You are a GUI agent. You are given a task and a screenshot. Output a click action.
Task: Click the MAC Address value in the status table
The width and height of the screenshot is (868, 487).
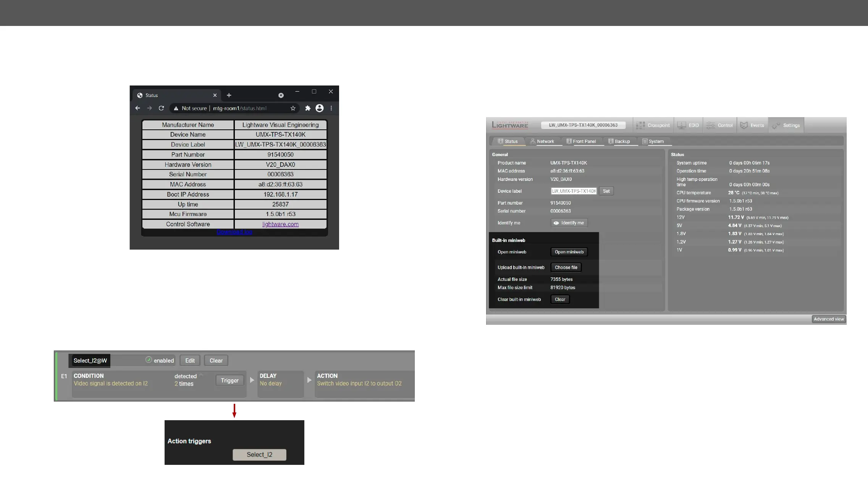(x=280, y=184)
